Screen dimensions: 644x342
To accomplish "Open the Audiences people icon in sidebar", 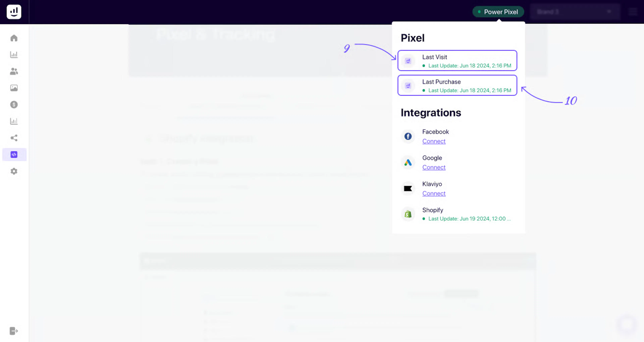I will (x=14, y=71).
